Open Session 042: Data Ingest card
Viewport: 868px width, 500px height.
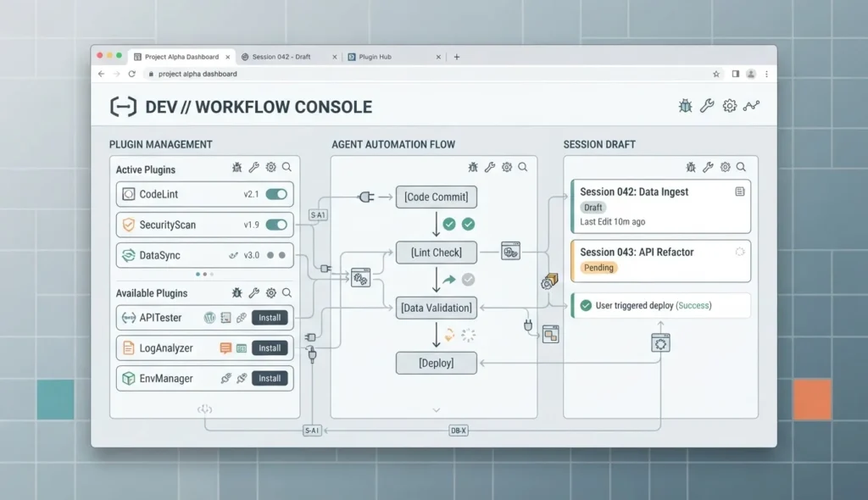(x=660, y=206)
